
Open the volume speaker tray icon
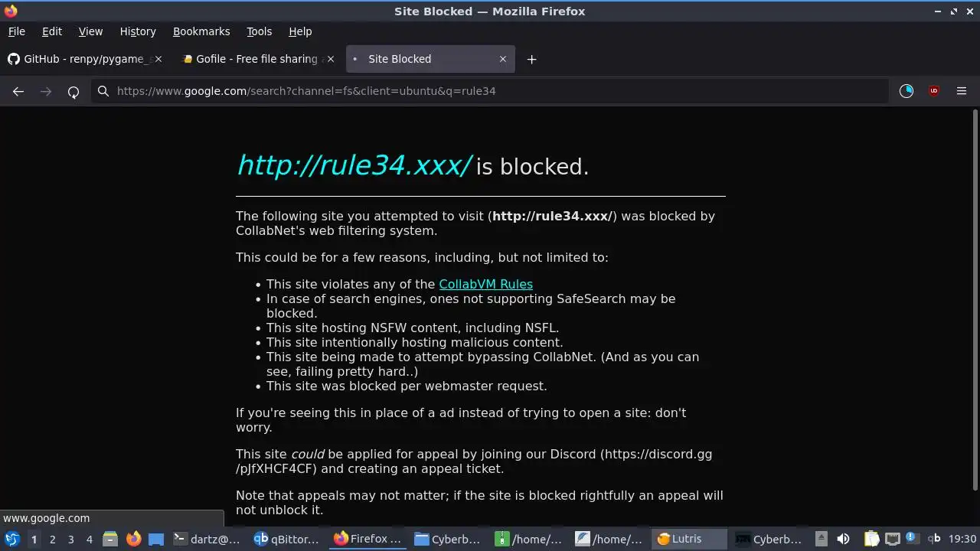pyautogui.click(x=843, y=539)
